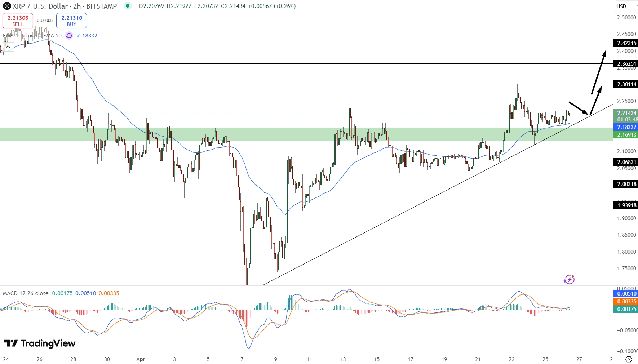638x364 pixels.
Task: Click the 2.42315 price line label
Action: 626,43
